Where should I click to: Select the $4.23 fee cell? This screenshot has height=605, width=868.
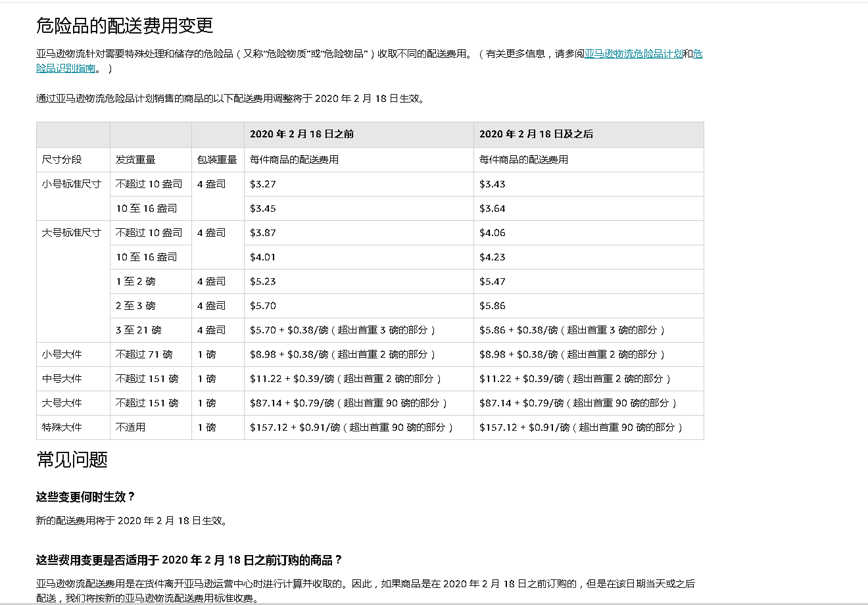(x=589, y=257)
